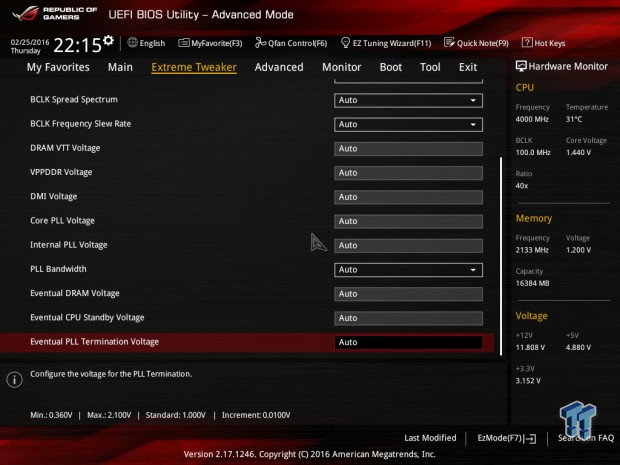Screen dimensions: 620x465
Task: Open Qfan Control(F6)
Action: tap(291, 43)
